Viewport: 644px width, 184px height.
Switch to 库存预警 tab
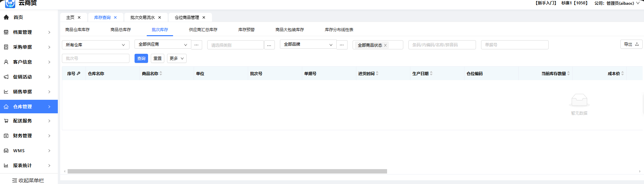tap(246, 30)
